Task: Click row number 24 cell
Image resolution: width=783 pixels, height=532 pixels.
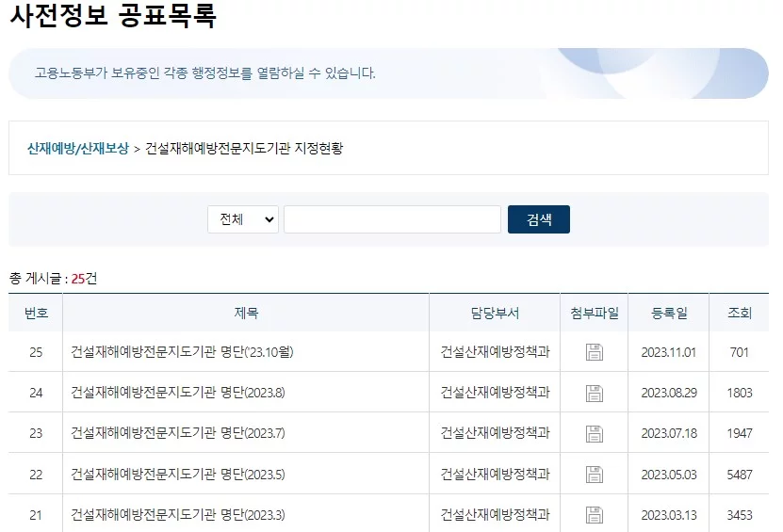Action: [36, 393]
